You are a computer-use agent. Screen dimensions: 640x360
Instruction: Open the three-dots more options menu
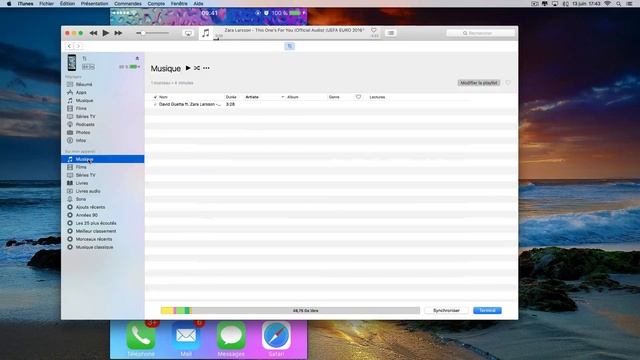tap(206, 68)
